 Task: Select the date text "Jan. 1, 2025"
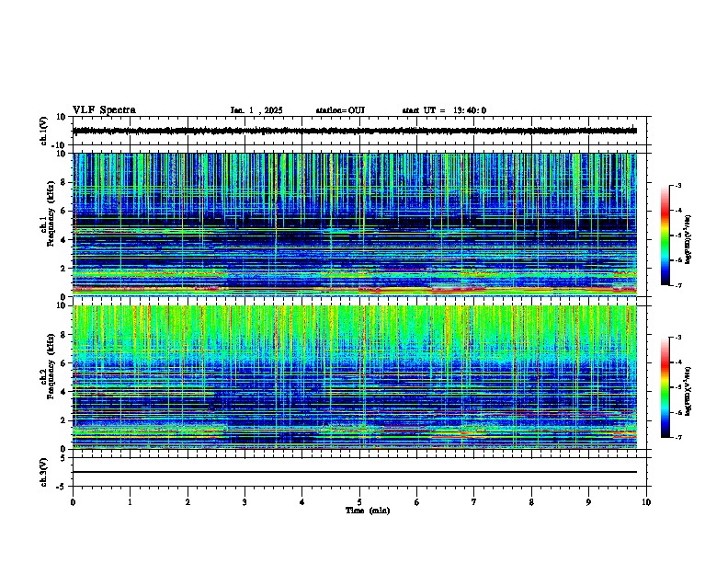[256, 110]
